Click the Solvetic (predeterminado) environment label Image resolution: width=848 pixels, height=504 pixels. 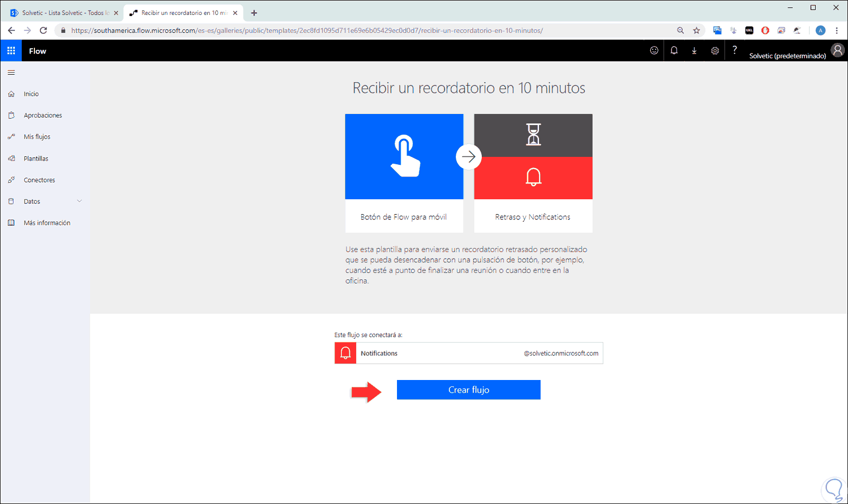pyautogui.click(x=788, y=56)
